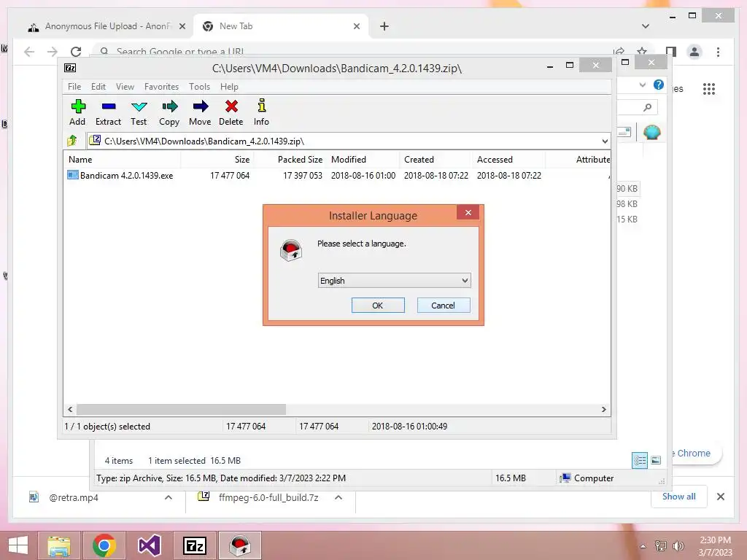747x560 pixels.
Task: Open Chrome's tab search chevron
Action: (645, 26)
